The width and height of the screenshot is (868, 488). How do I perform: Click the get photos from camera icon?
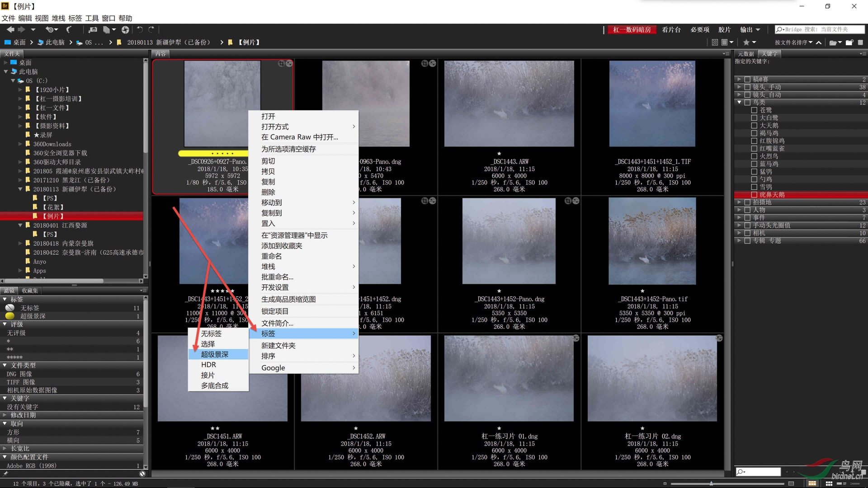tap(93, 30)
